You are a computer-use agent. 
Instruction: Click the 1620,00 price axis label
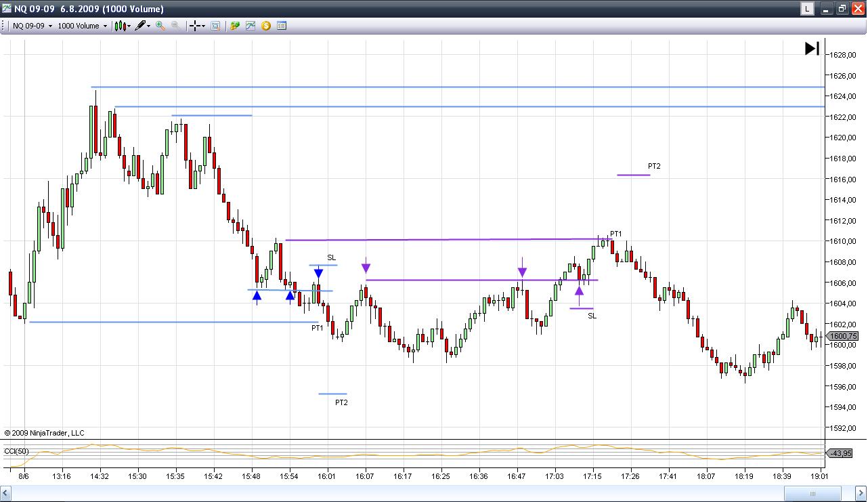pyautogui.click(x=842, y=138)
